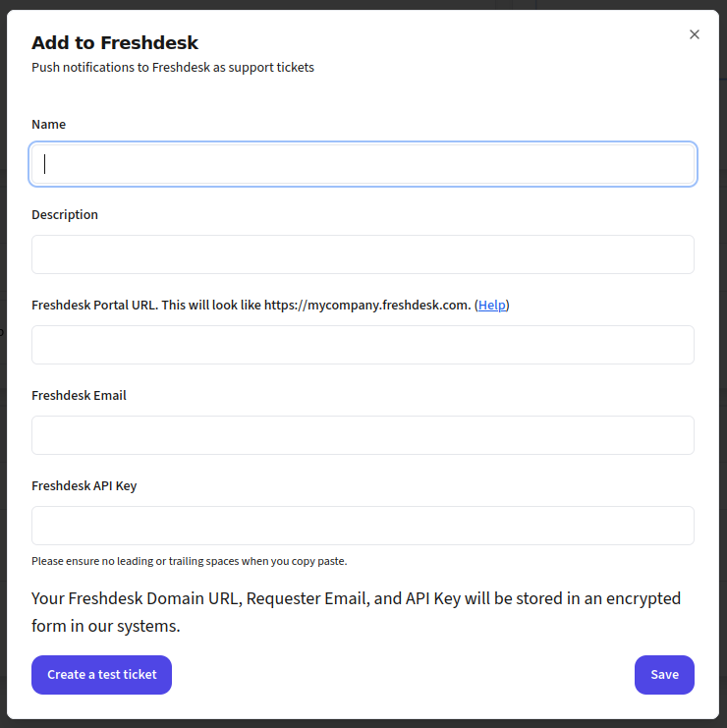The width and height of the screenshot is (727, 728).
Task: Click the Name field label
Action: 49,125
